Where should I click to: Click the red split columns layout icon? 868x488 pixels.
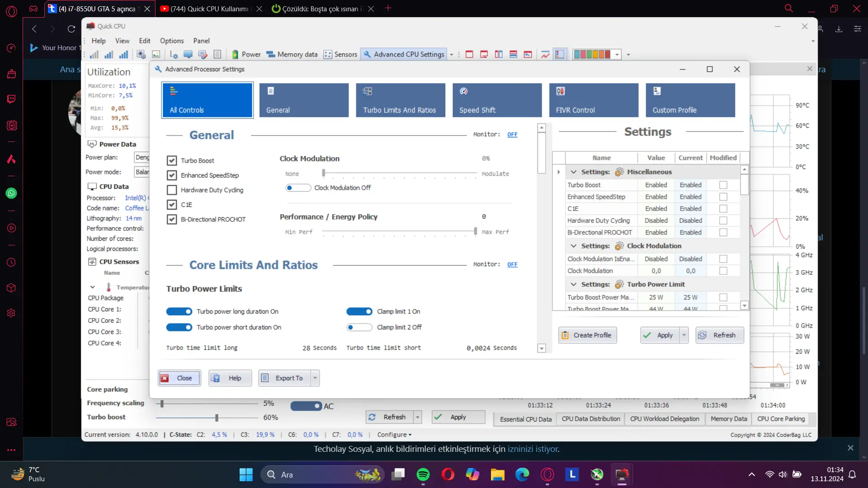tap(499, 54)
